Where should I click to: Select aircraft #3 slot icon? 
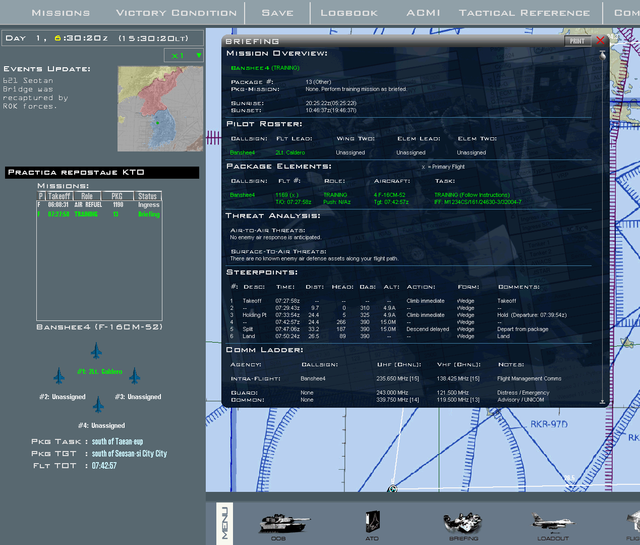click(x=135, y=376)
